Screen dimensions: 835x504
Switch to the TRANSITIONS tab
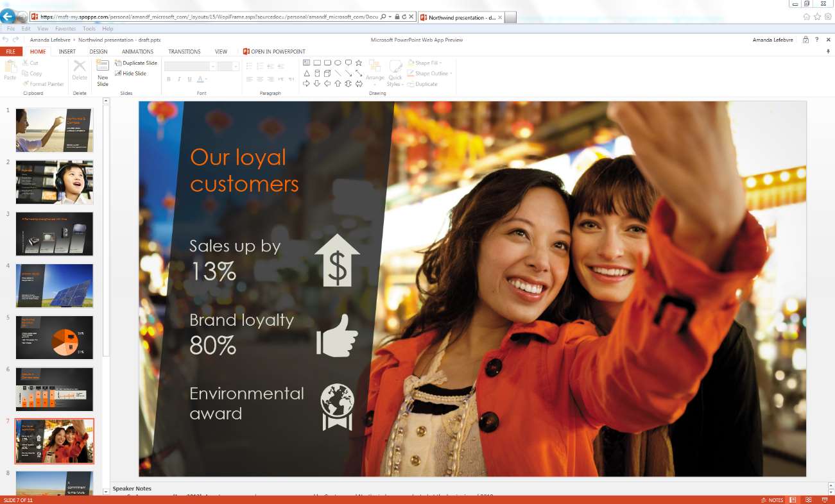184,51
